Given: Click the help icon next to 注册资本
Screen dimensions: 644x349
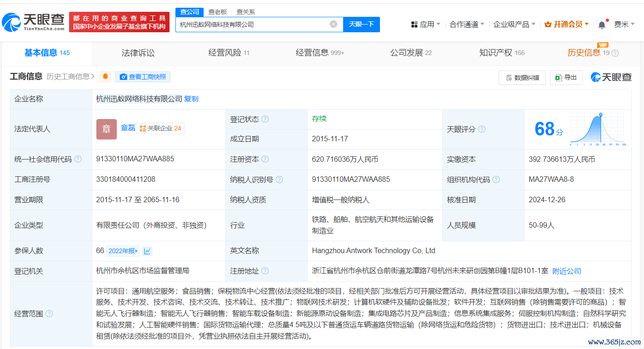Looking at the screenshot, I should click(265, 160).
